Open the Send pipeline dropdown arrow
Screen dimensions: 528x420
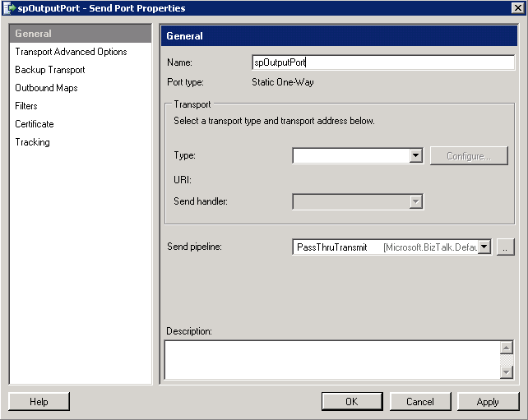[484, 247]
